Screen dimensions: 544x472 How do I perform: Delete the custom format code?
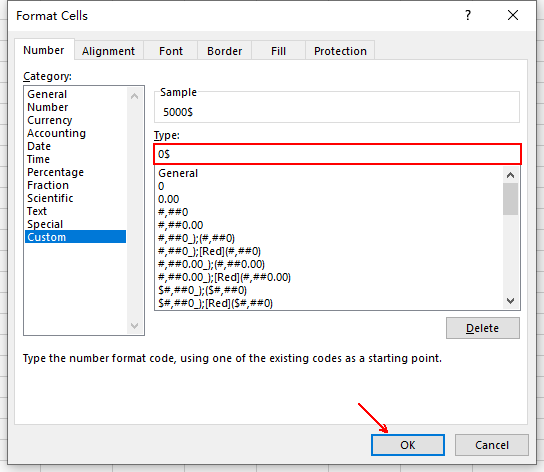(x=483, y=328)
